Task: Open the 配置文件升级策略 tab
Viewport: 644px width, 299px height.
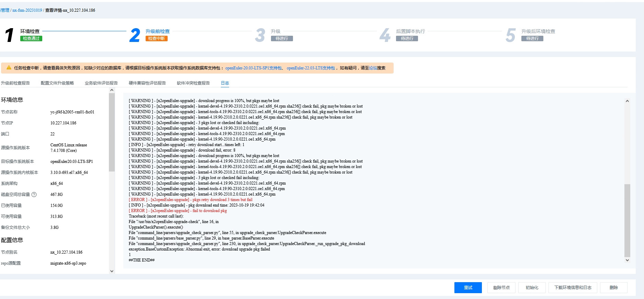Action: pos(57,83)
